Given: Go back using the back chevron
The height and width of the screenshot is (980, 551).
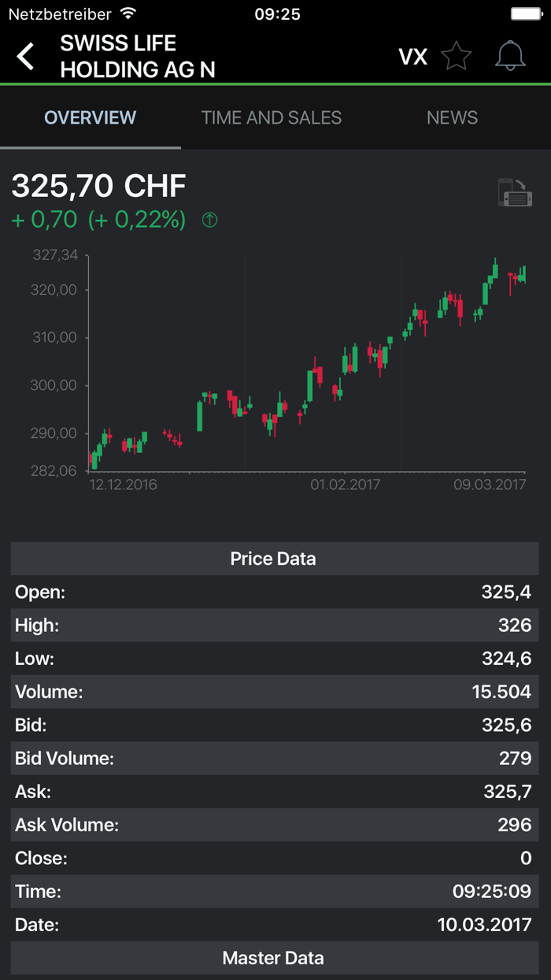Looking at the screenshot, I should coord(25,56).
